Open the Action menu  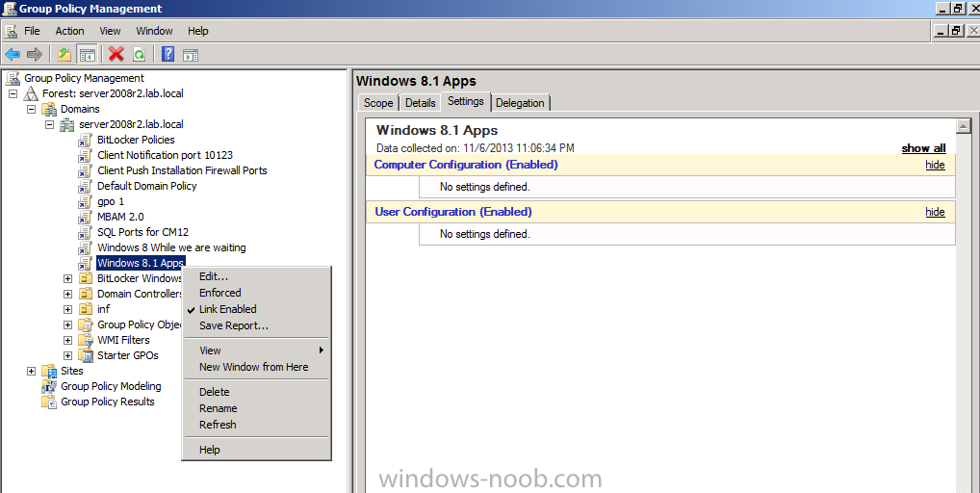[x=69, y=31]
